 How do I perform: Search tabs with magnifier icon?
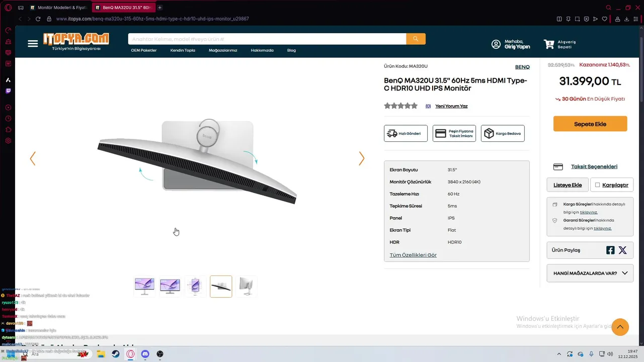(608, 8)
